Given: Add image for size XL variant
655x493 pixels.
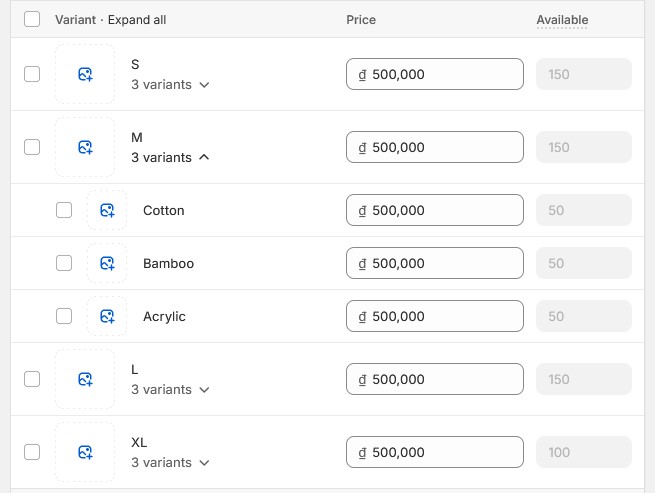Looking at the screenshot, I should point(85,452).
